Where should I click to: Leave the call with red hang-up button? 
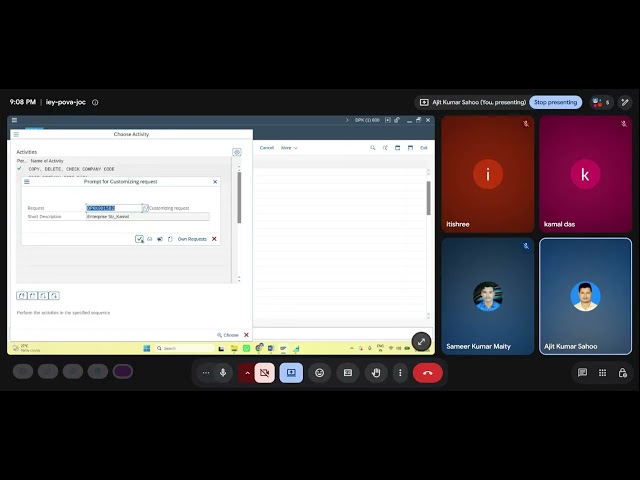click(428, 373)
